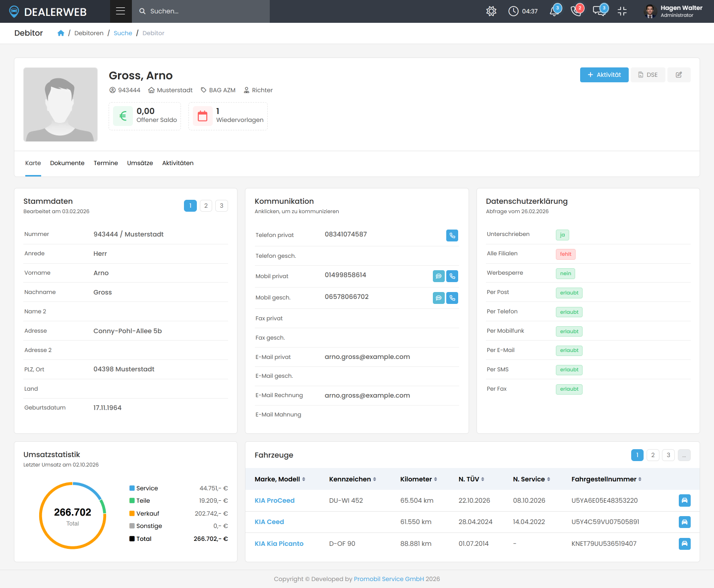Go to Stammdaten page 2

206,206
